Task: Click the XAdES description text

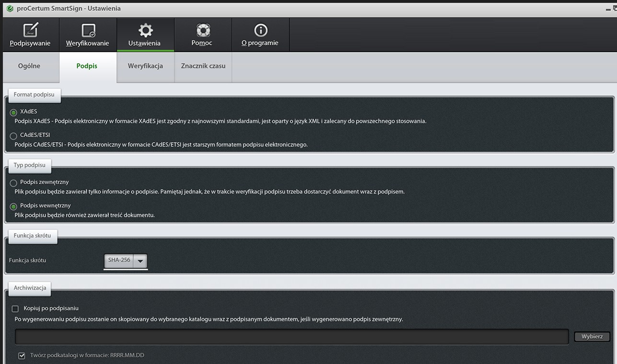Action: [221, 121]
